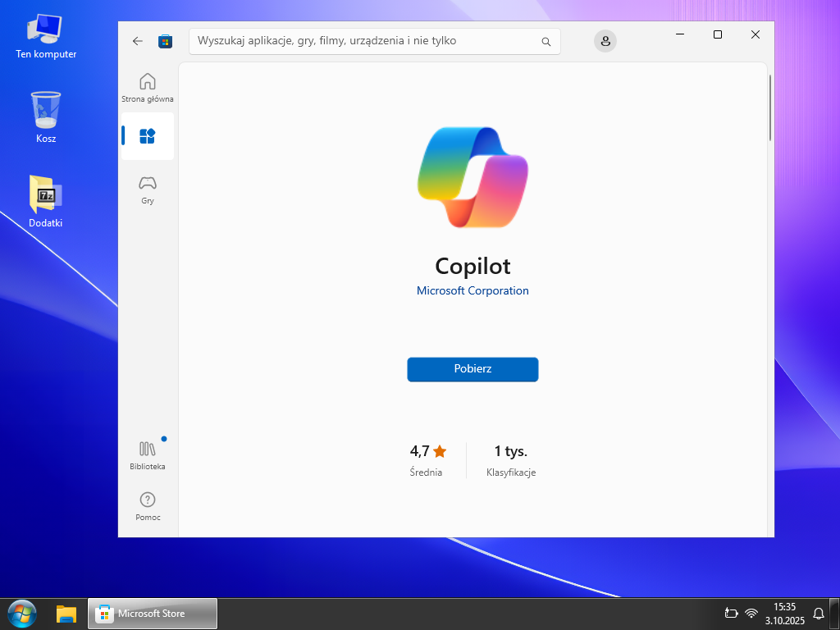Open Strona główna home page
The height and width of the screenshot is (630, 840).
click(x=148, y=87)
